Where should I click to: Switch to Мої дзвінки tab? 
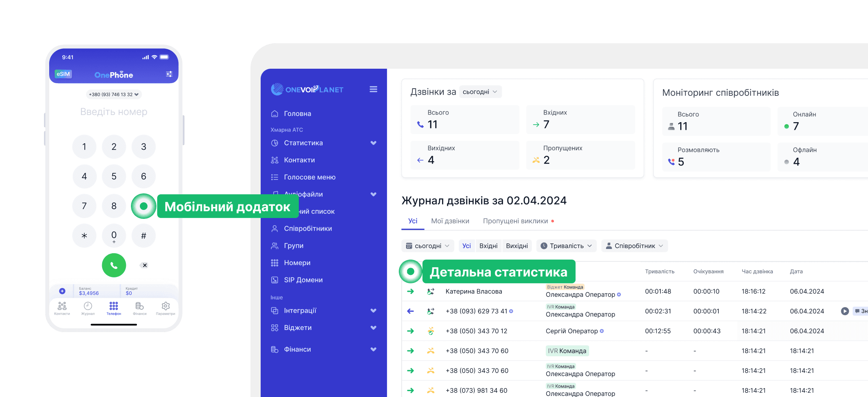pyautogui.click(x=450, y=221)
